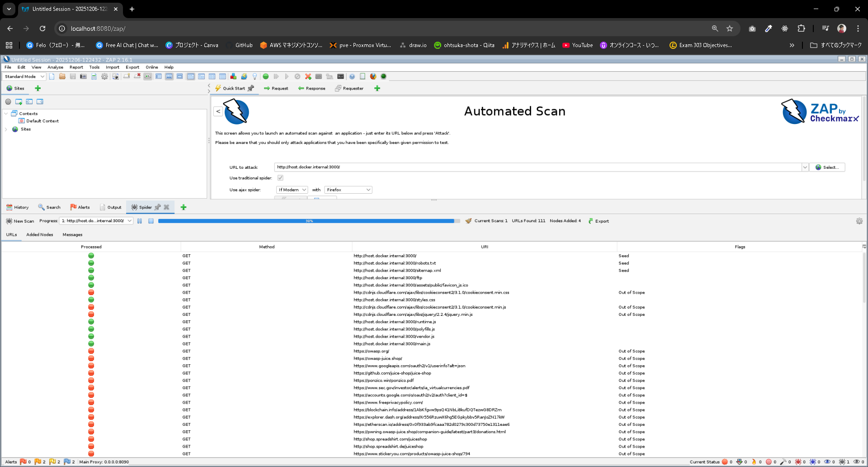Open the YouTube bookmark
The image size is (868, 467).
(x=578, y=45)
